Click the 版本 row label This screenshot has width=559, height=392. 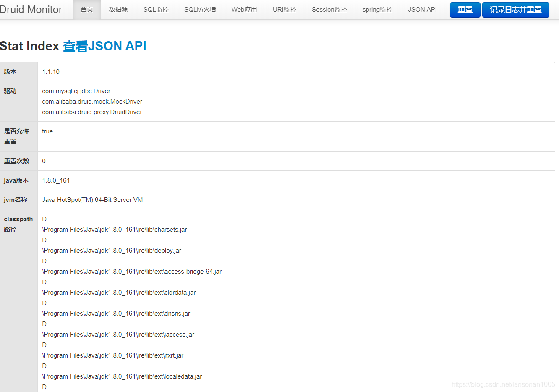click(10, 72)
